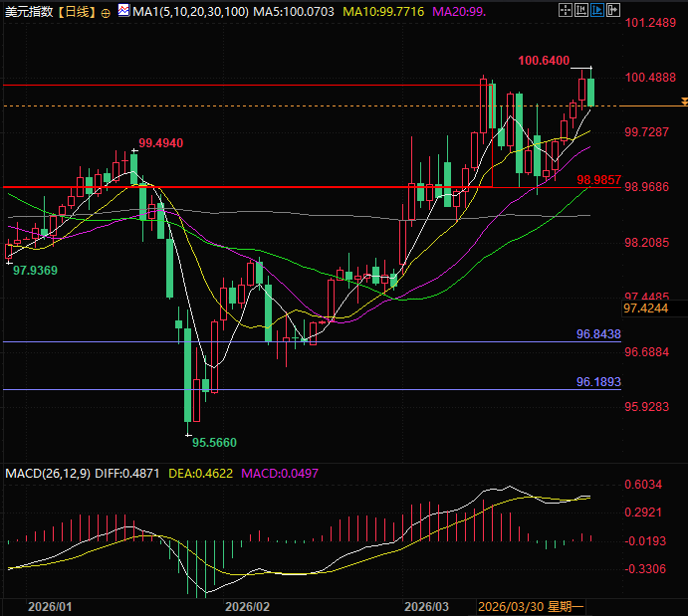Screen dimensions: 688x616
Task: Click the DEA:0.4622 value
Action: 200,474
